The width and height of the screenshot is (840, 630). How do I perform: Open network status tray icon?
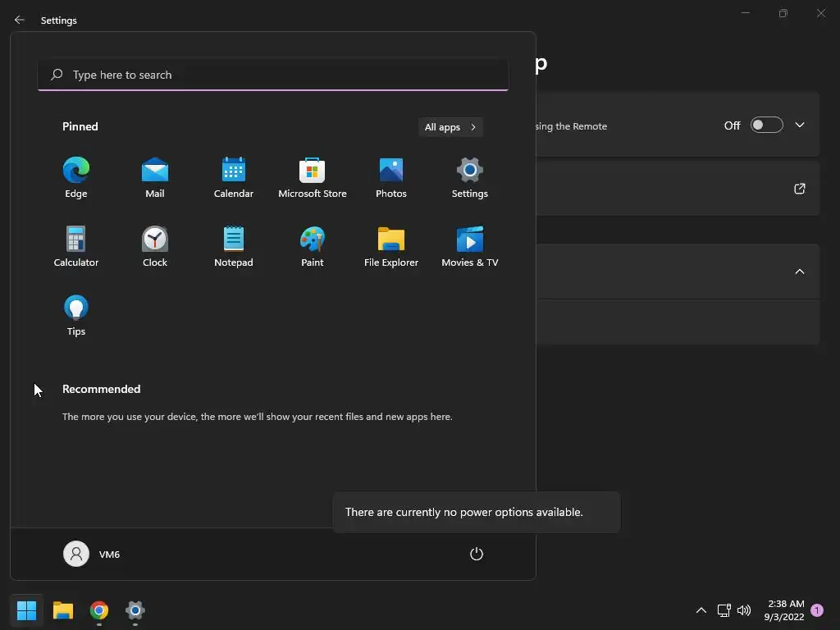click(x=724, y=610)
